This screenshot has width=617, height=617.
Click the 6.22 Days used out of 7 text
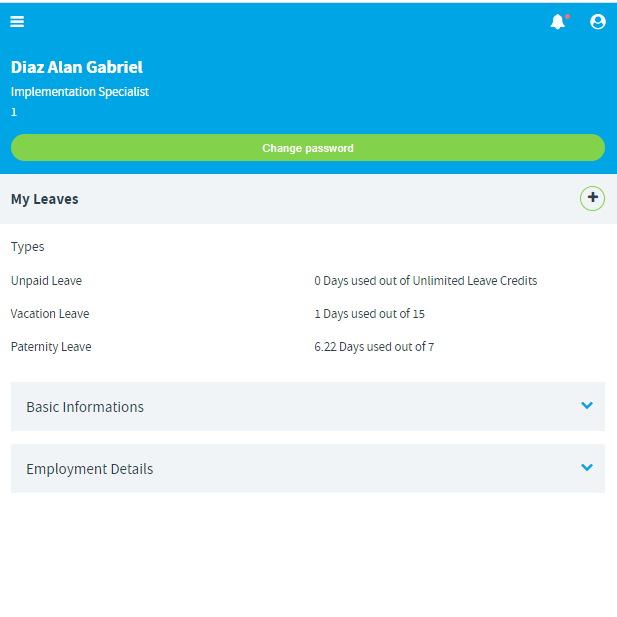(x=374, y=347)
